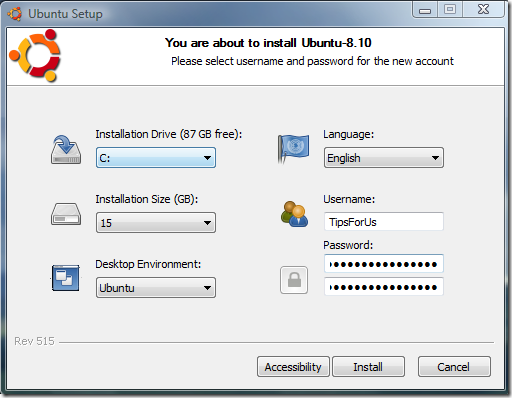Expand the Installation Size dropdown showing 15
The image size is (512, 398).
(156, 222)
